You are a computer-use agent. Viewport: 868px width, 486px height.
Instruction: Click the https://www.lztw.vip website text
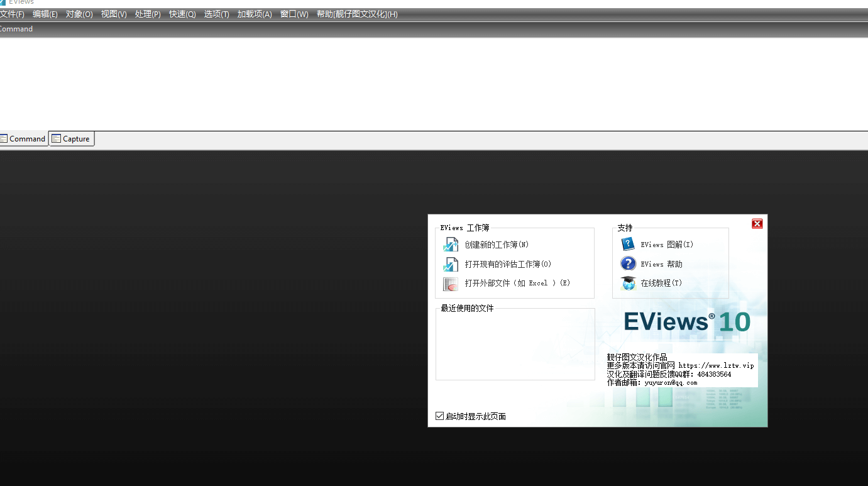pos(716,365)
